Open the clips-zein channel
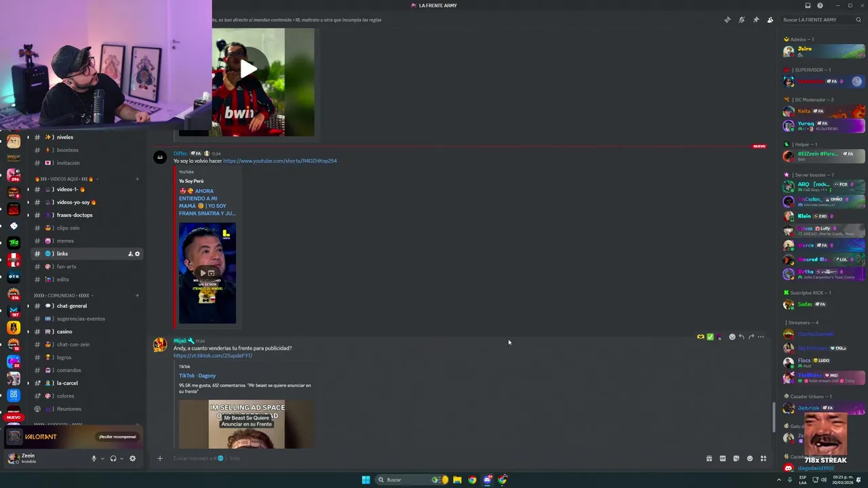 87,228
